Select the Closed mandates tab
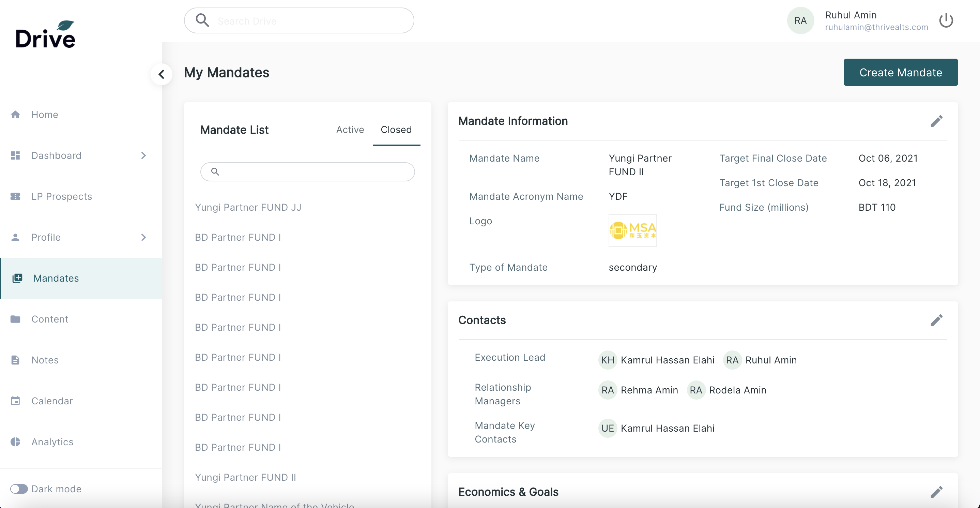The image size is (980, 508). click(396, 129)
